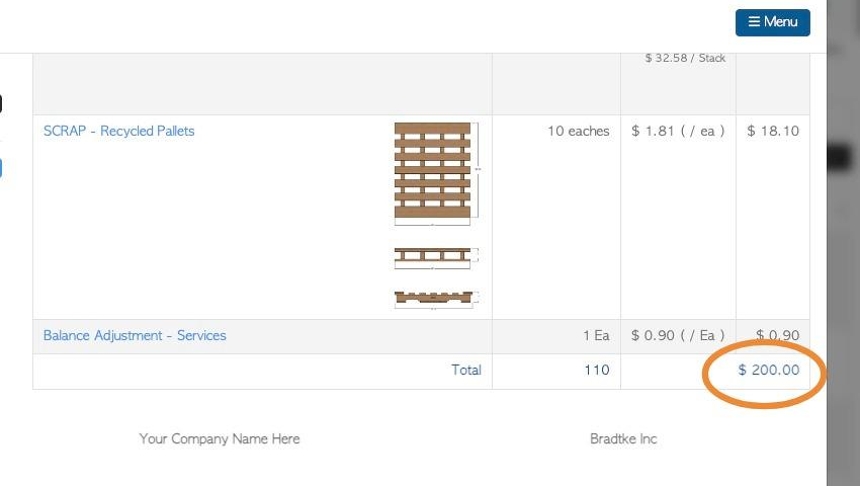This screenshot has height=486, width=860.
Task: Click the dimmed overlay at right edge
Action: [844, 243]
